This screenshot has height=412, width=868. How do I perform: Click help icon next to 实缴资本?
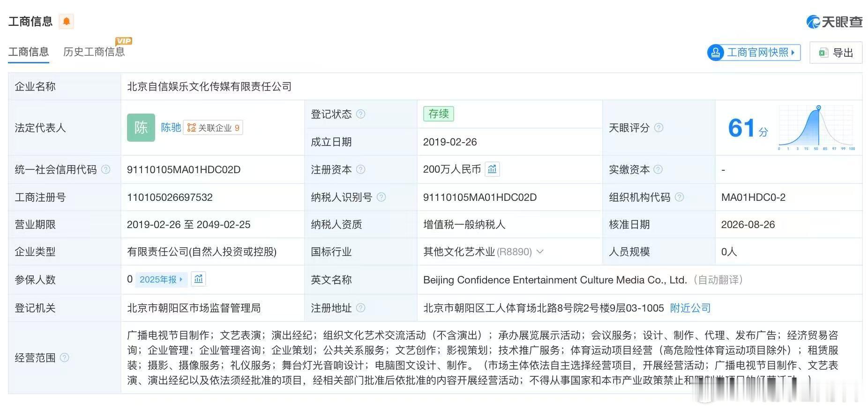658,169
